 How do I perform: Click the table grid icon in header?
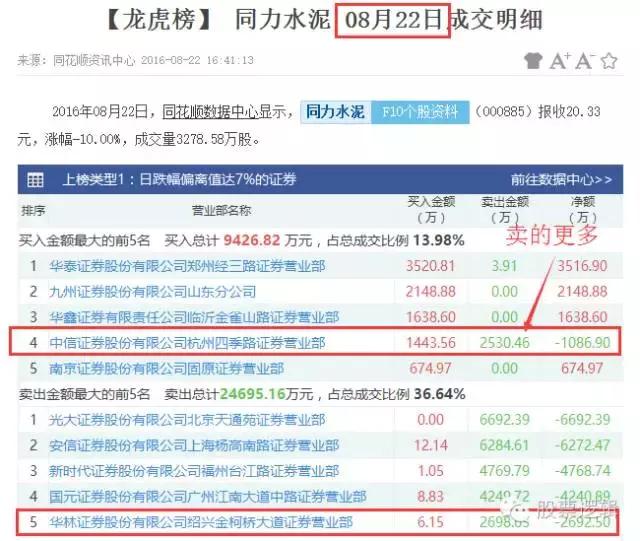pyautogui.click(x=35, y=179)
